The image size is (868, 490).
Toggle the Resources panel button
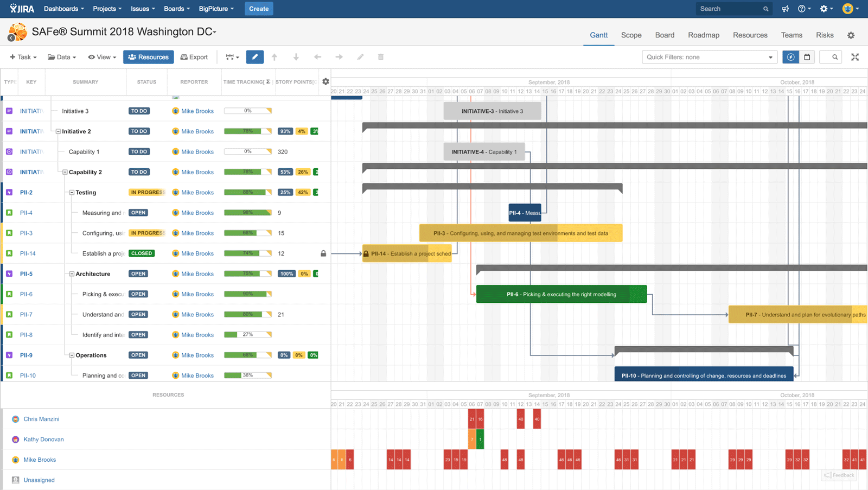point(148,56)
